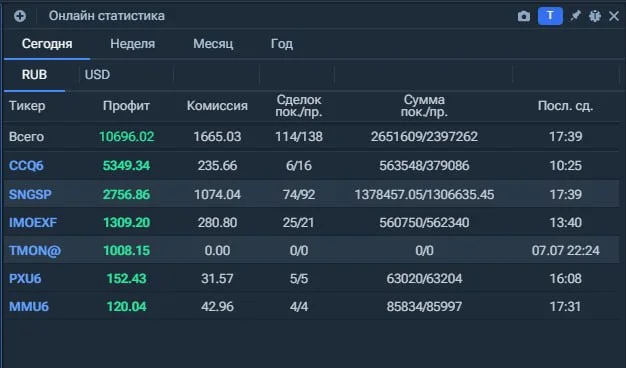Switch currency to USD
Screen dimensions: 626x368
97,75
